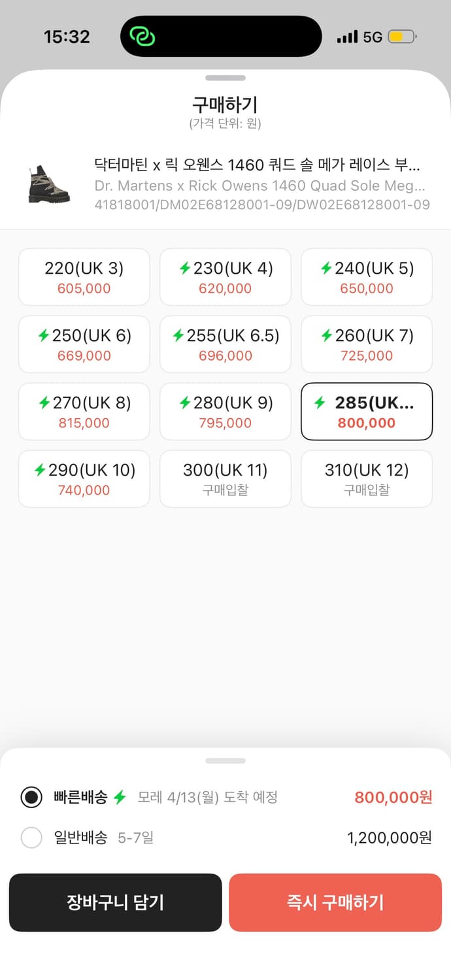
Task: Tap the grabber handle atop the 구매하기 sheet
Action: 225,77
